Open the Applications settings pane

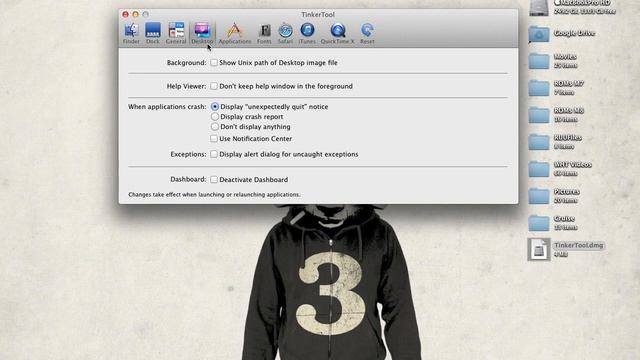[x=235, y=33]
